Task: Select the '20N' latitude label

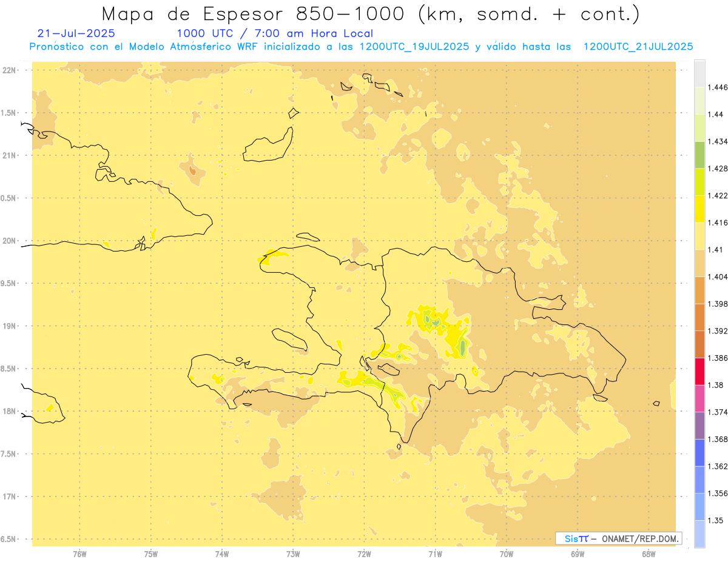Action: pos(9,241)
